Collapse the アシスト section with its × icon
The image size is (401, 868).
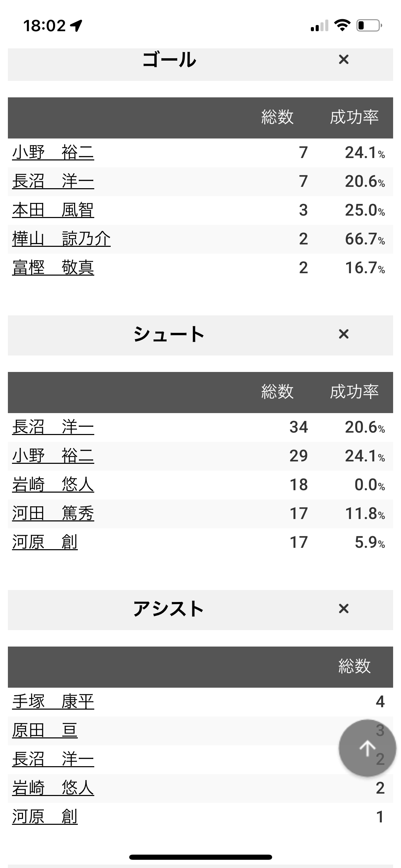point(343,608)
